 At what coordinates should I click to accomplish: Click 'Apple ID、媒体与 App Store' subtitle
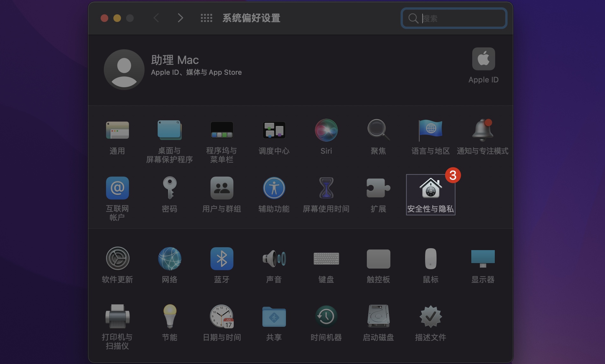point(196,72)
